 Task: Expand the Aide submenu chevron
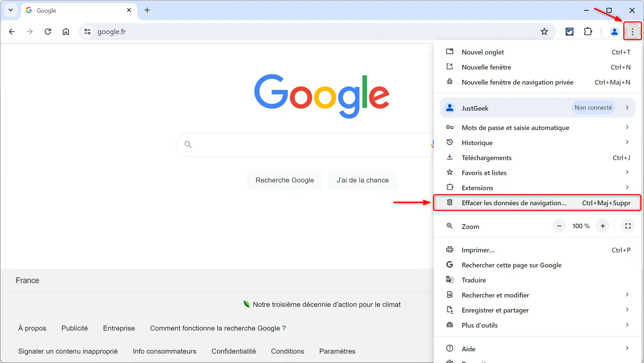[627, 348]
